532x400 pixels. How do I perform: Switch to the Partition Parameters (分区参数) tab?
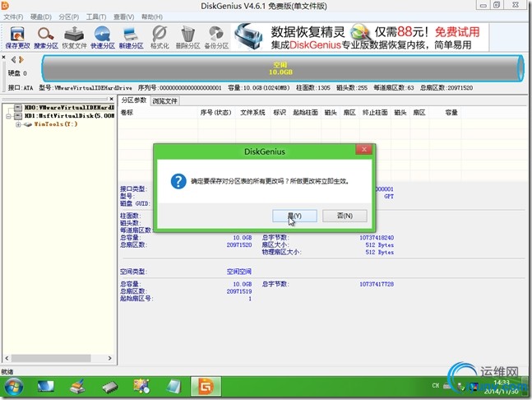click(x=134, y=100)
